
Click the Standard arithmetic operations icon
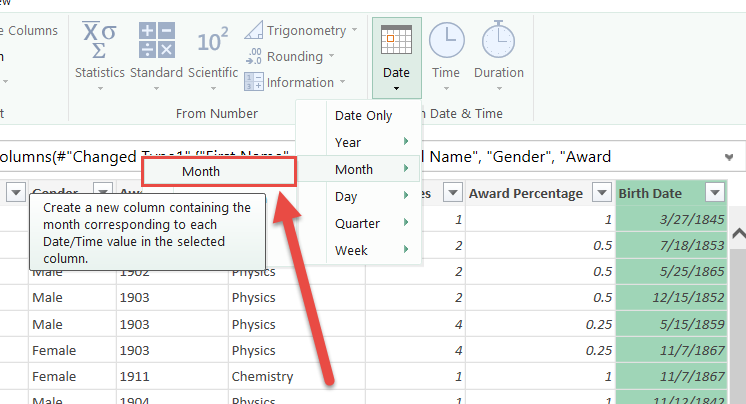pyautogui.click(x=156, y=42)
